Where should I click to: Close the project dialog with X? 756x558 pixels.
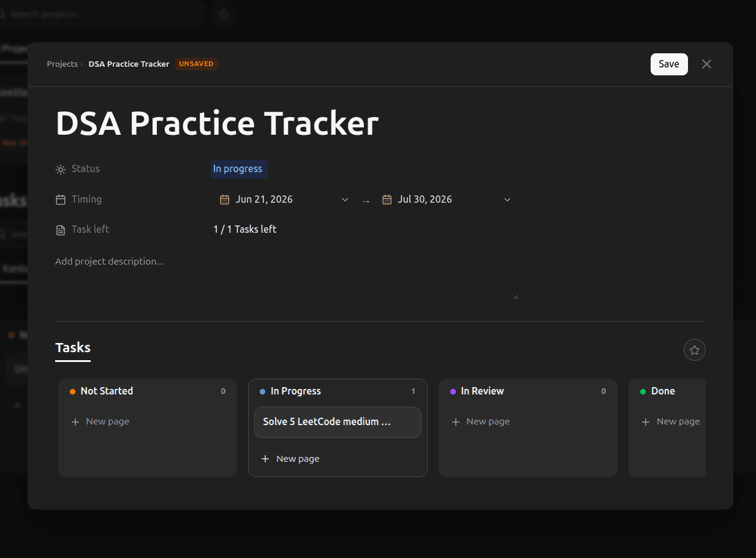[706, 64]
